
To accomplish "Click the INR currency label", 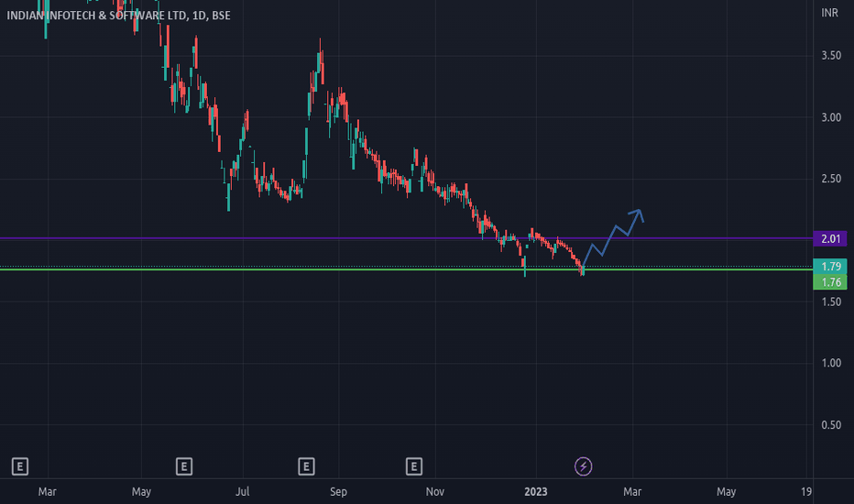I will pyautogui.click(x=829, y=13).
